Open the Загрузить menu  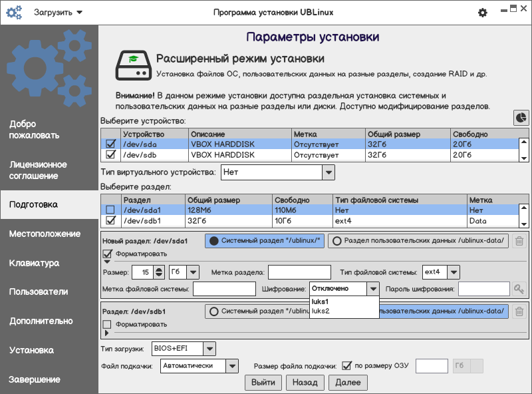tap(58, 13)
